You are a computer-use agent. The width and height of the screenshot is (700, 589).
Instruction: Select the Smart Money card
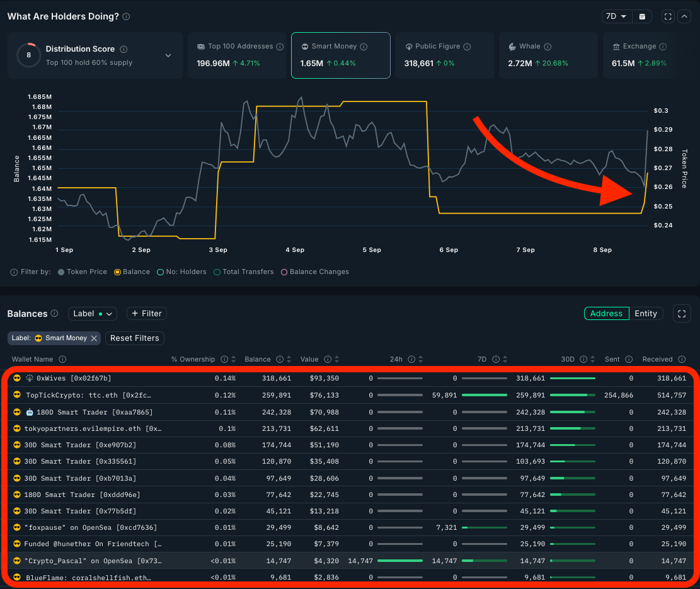[x=341, y=55]
